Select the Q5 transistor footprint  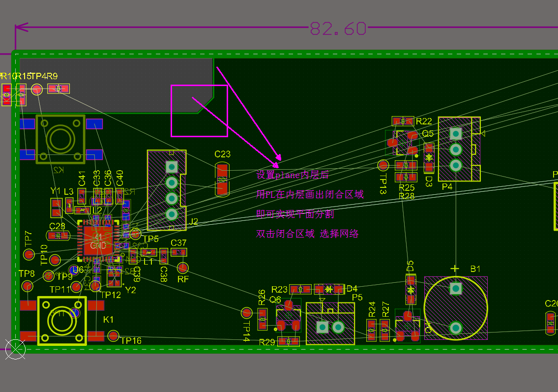pyautogui.click(x=403, y=143)
